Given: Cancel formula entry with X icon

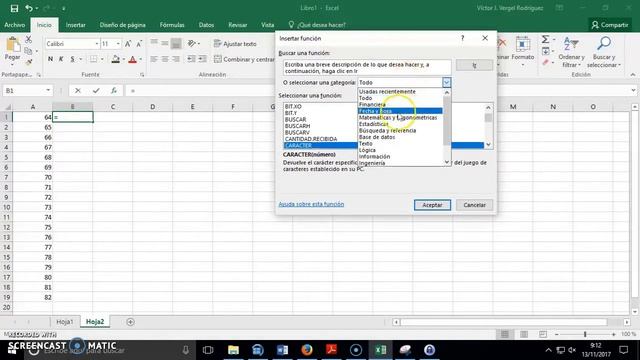Looking at the screenshot, I should click(x=78, y=91).
